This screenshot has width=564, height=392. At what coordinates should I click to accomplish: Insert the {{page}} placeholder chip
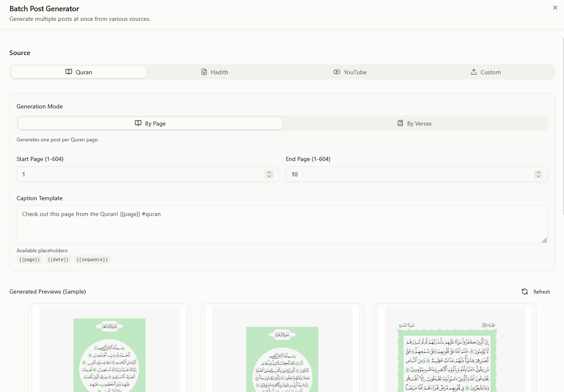coord(29,259)
